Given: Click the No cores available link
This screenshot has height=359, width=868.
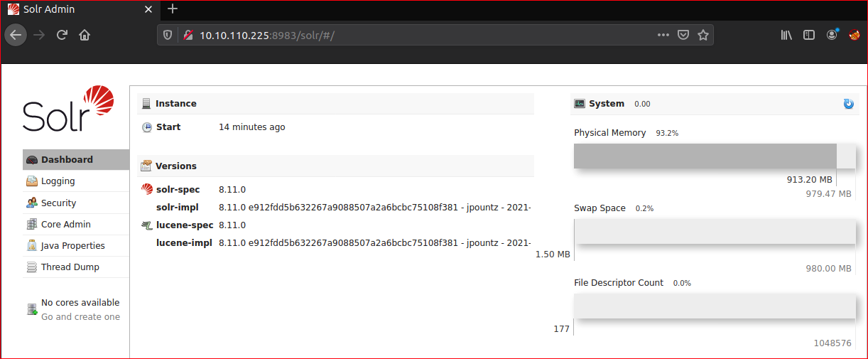Looking at the screenshot, I should (80, 302).
